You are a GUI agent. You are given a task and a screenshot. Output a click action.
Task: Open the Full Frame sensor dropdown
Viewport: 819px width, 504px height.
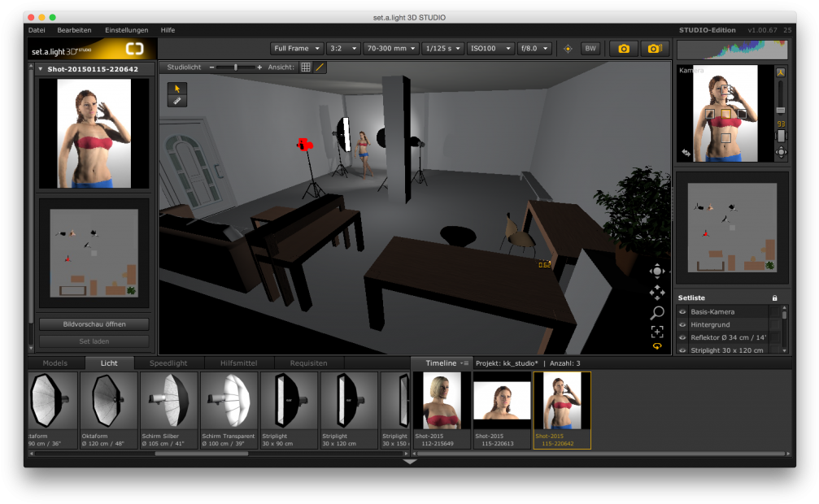tap(297, 49)
